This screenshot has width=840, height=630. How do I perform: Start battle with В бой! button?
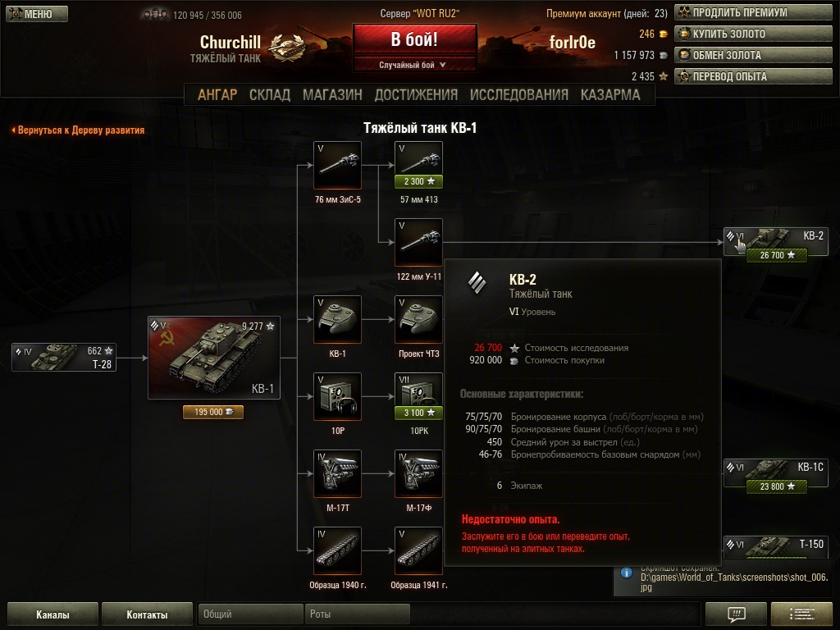[414, 39]
